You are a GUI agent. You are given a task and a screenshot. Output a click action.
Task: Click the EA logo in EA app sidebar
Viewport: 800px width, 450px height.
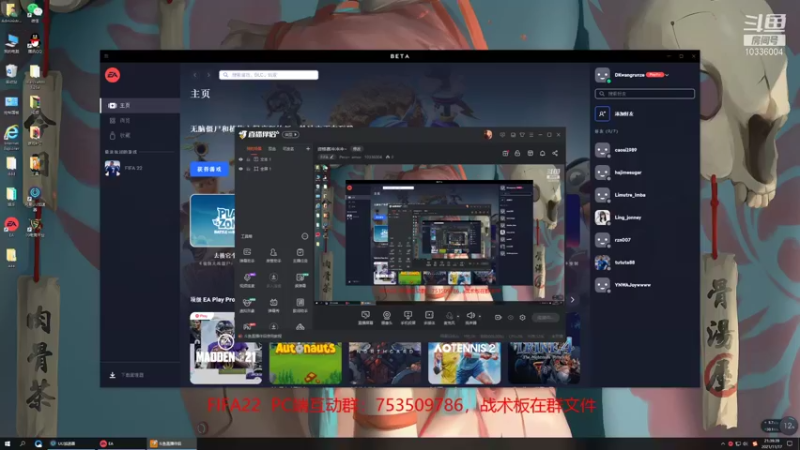(113, 75)
